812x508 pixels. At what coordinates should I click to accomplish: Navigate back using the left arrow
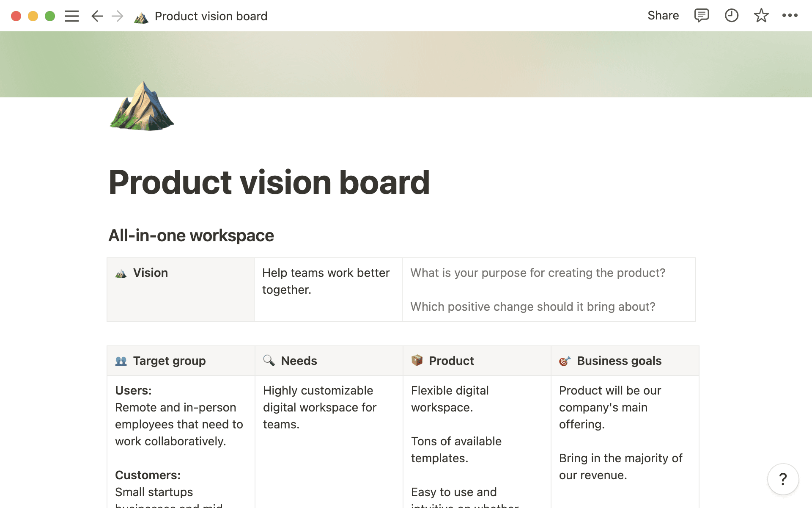(x=97, y=16)
